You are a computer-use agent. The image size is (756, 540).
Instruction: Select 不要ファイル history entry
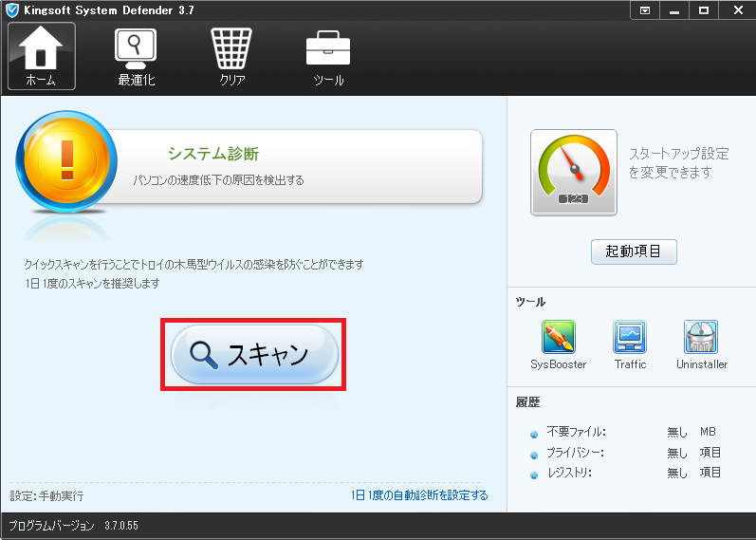click(x=576, y=432)
